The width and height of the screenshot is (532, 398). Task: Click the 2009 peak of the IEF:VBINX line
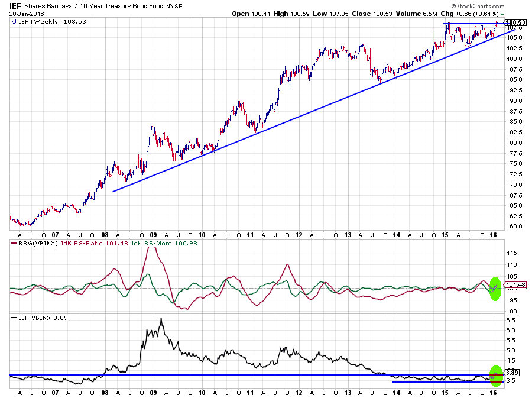(x=160, y=319)
